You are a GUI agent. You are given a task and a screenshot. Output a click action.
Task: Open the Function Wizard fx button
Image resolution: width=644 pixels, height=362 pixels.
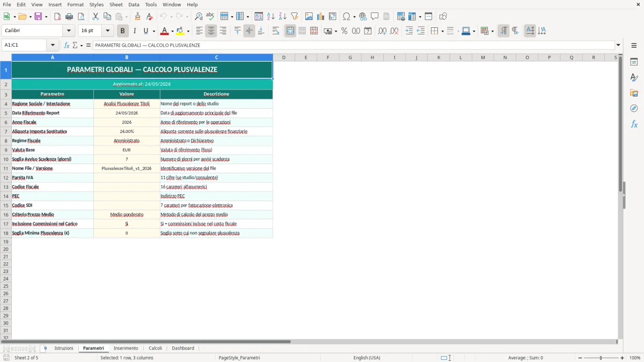(x=67, y=45)
